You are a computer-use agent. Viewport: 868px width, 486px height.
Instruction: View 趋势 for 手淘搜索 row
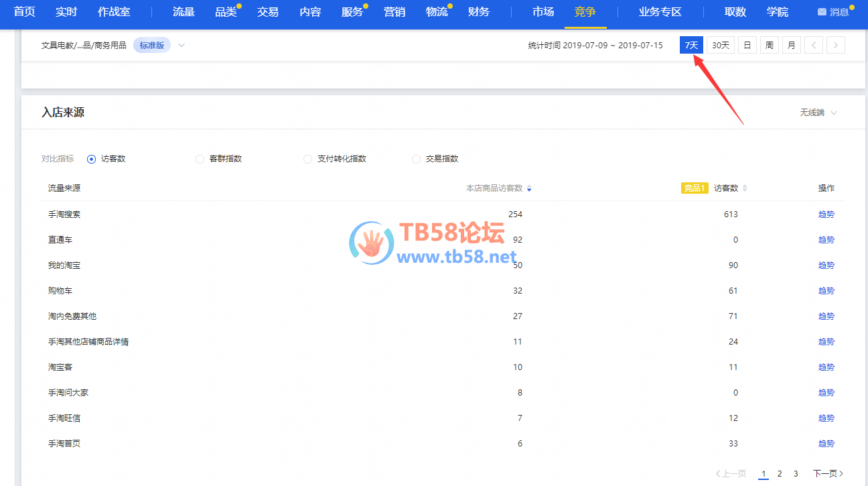(x=826, y=215)
